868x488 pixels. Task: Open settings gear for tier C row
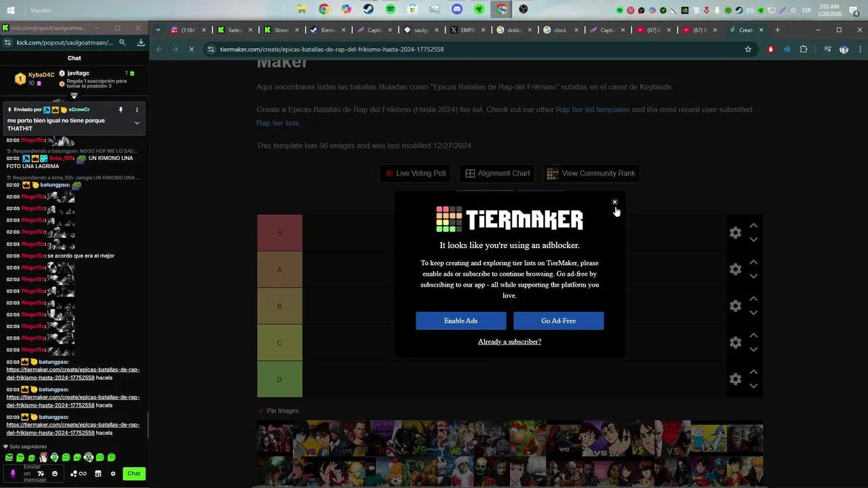[x=735, y=342]
